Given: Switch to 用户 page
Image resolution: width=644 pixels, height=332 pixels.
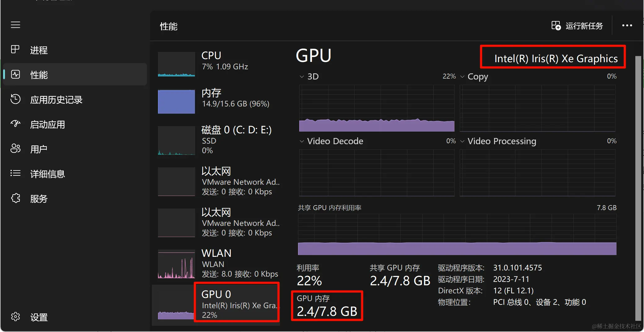Looking at the screenshot, I should [x=75, y=149].
